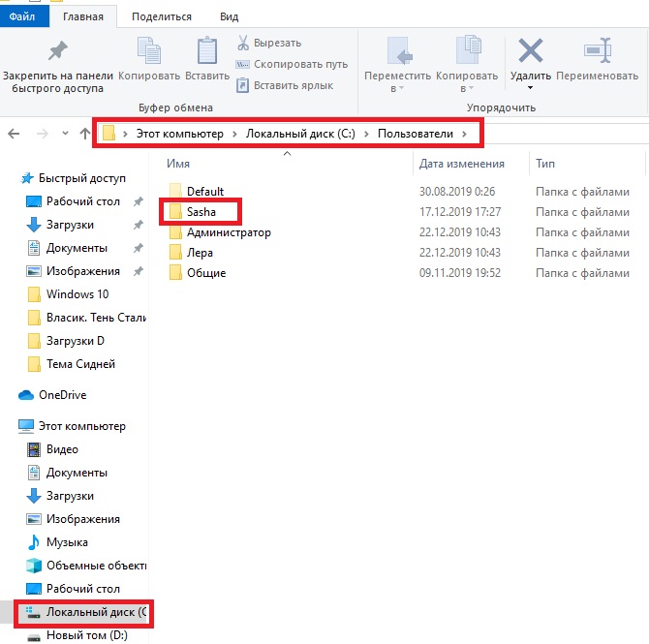Click the Вырезать scissors command
The width and height of the screenshot is (649, 644).
[x=269, y=43]
